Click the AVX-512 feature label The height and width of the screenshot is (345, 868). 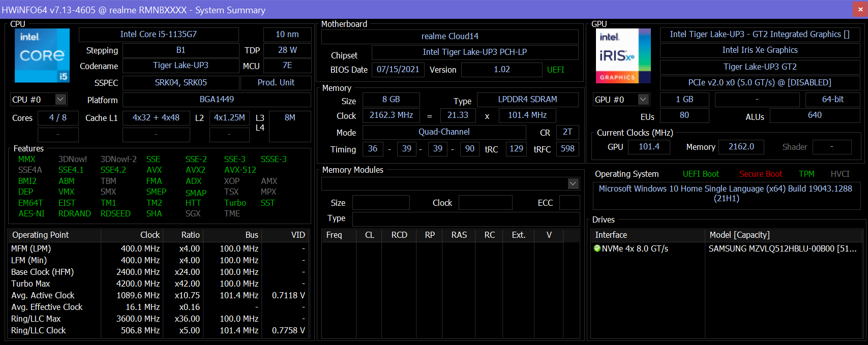point(240,170)
